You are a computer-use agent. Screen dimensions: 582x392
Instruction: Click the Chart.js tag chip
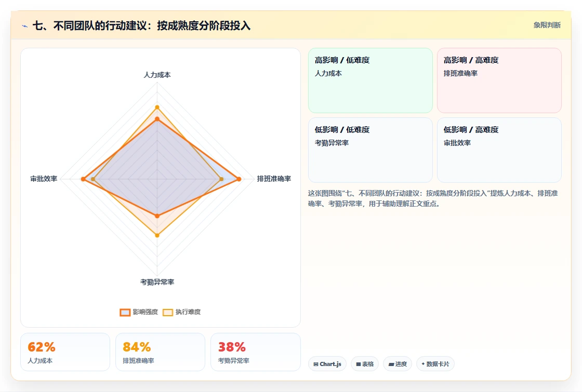click(327, 364)
